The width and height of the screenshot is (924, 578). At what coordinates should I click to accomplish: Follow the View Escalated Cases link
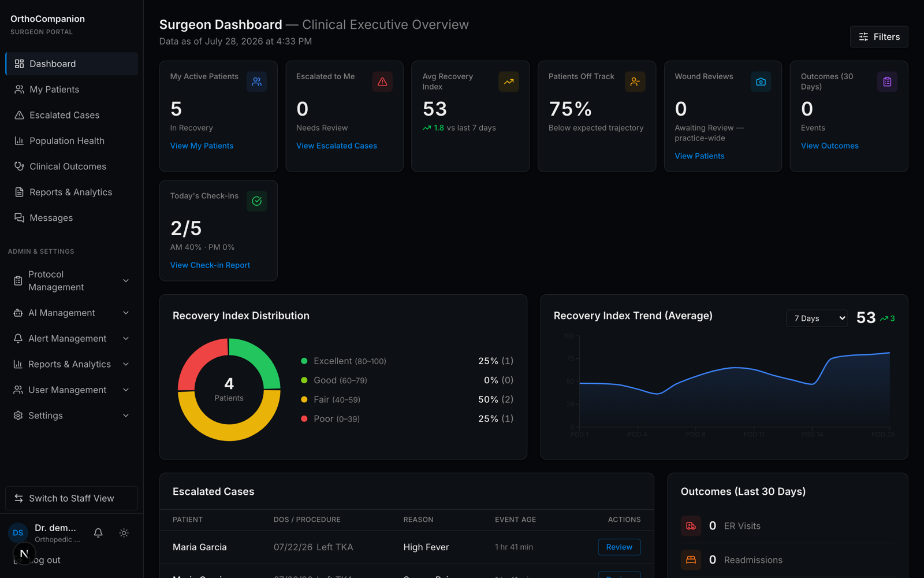[x=337, y=146]
